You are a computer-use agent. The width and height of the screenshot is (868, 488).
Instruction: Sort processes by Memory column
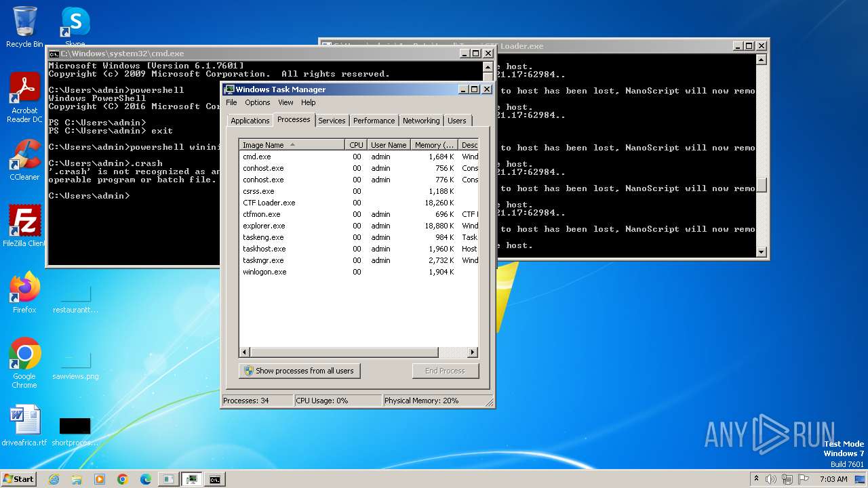tap(434, 145)
